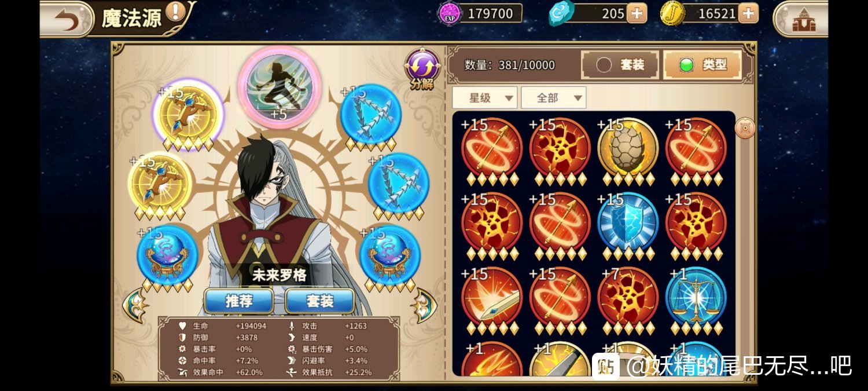Select the +7 cracked lava rune
868x391 pixels.
click(628, 297)
